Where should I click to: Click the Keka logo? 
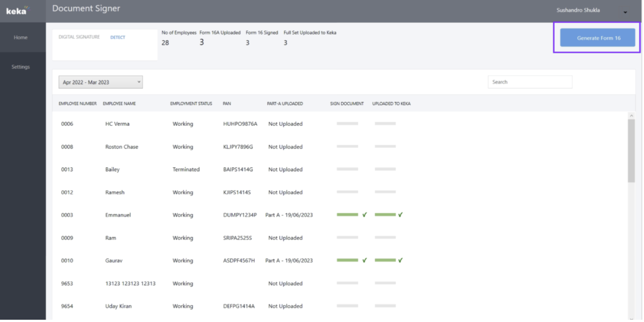(17, 10)
